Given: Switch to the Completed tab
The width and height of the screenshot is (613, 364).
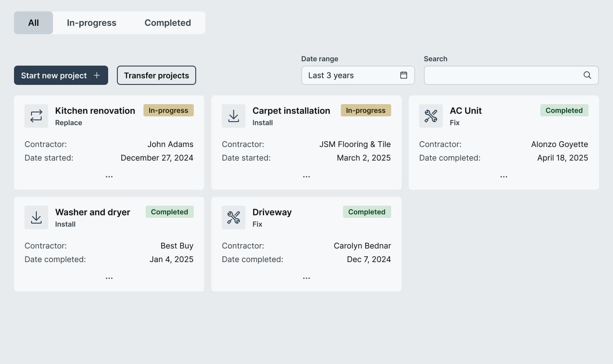Looking at the screenshot, I should (x=168, y=23).
